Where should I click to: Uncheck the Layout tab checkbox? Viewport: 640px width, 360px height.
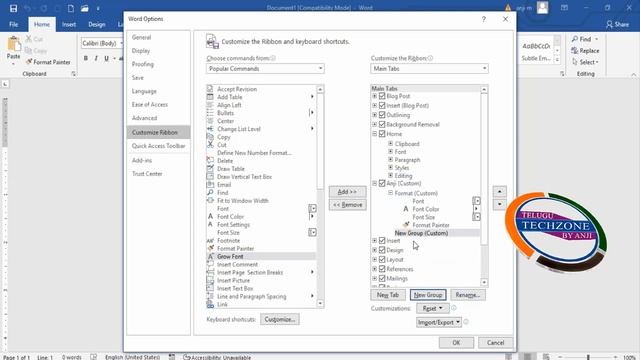tap(382, 259)
